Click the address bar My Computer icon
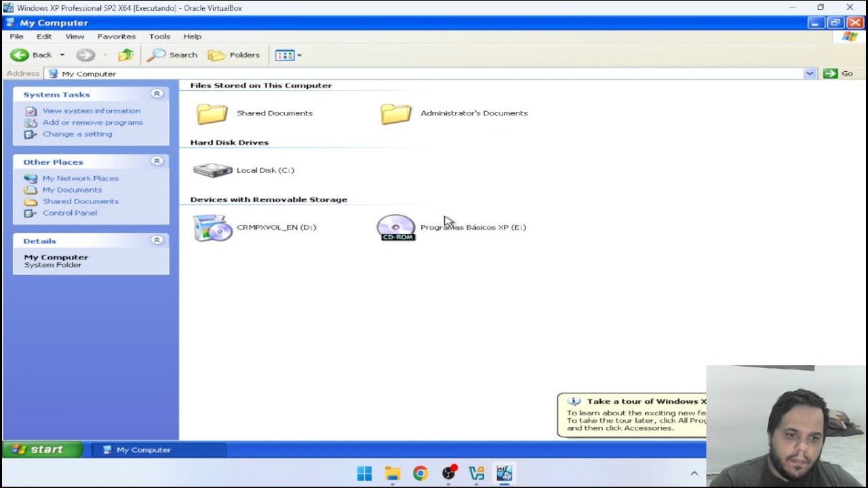The height and width of the screenshot is (488, 868). click(54, 73)
